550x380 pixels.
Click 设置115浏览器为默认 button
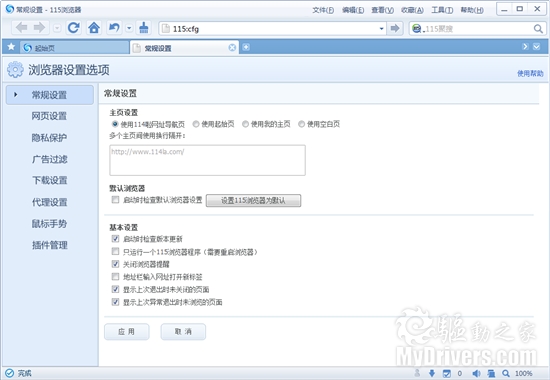[x=253, y=200]
